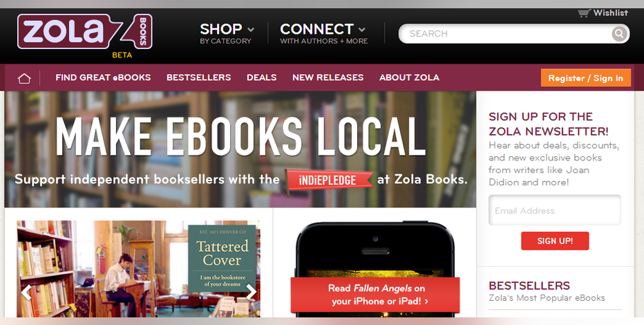Screen dimensions: 644x325
Task: Open Read Fallen Angels on iPhone banner
Action: [x=375, y=295]
